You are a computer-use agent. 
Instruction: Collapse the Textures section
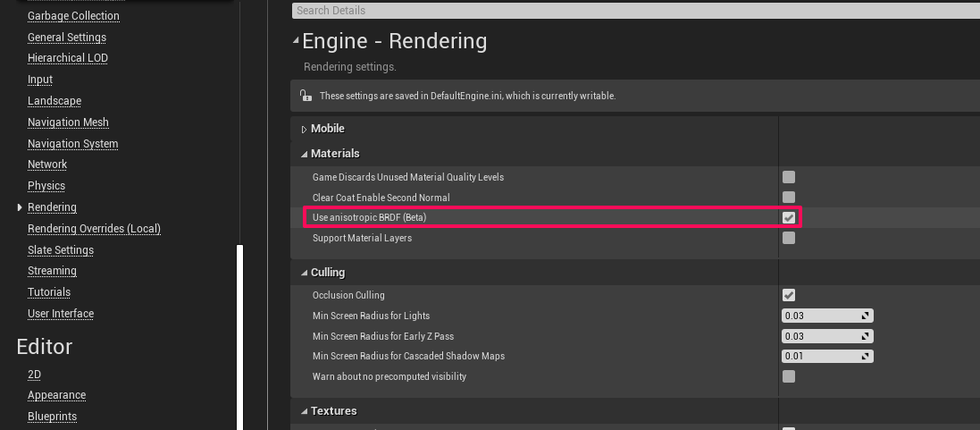[305, 411]
